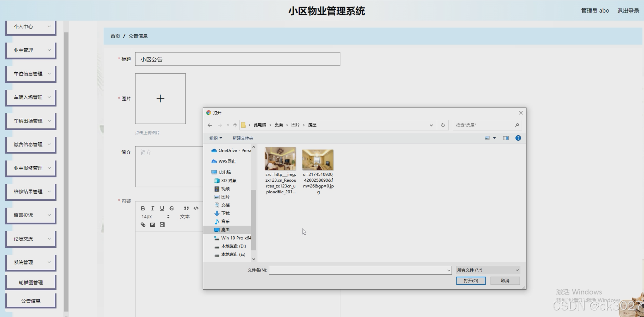The image size is (644, 317).
Task: Toggle bold formatting in editor
Action: click(143, 208)
